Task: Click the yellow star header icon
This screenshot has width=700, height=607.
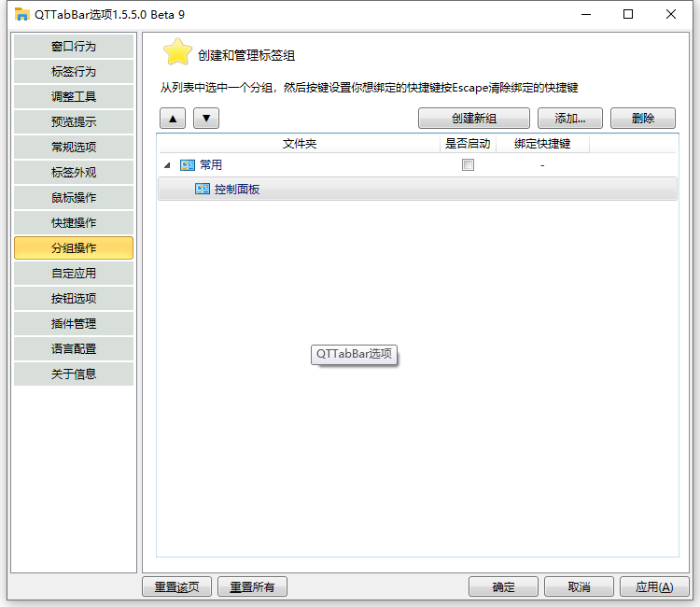Action: pyautogui.click(x=177, y=52)
